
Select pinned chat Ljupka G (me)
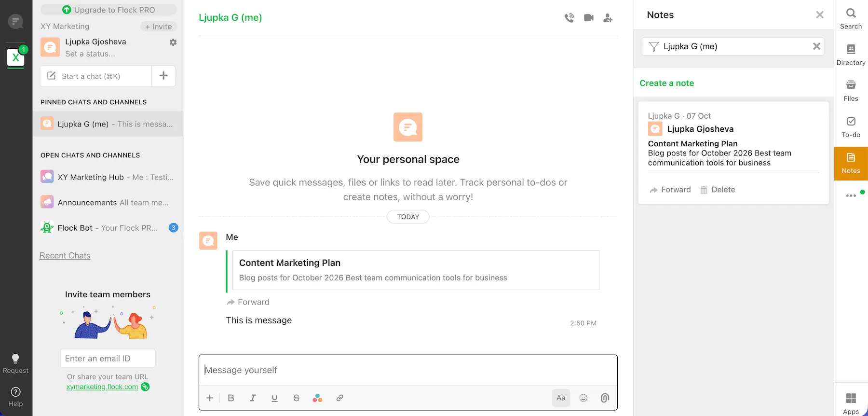click(108, 124)
